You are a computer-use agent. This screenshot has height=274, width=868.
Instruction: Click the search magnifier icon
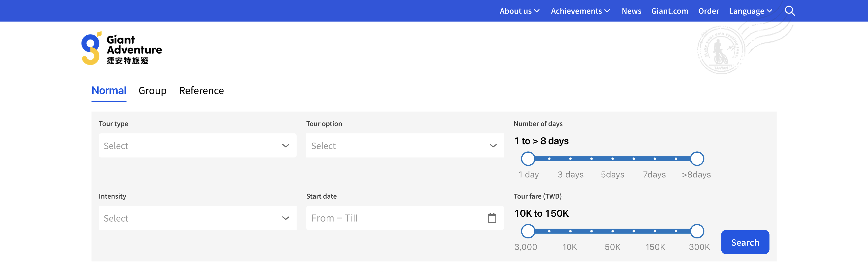790,11
